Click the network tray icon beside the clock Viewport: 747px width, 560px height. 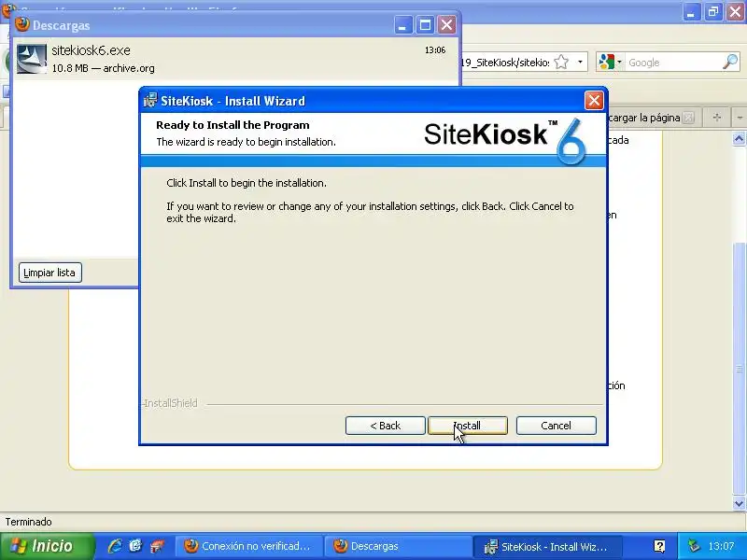coord(695,546)
